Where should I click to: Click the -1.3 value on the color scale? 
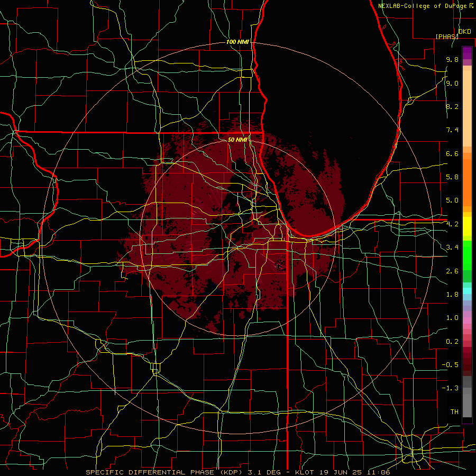pos(450,388)
